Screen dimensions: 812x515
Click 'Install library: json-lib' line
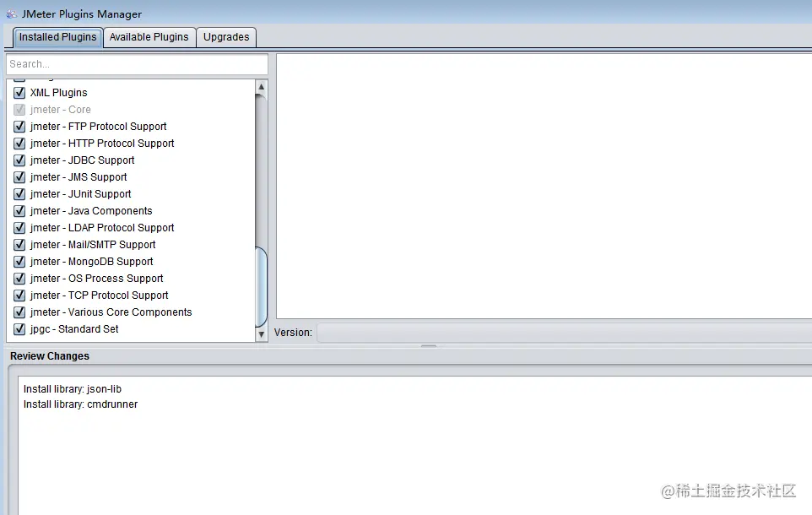click(73, 389)
